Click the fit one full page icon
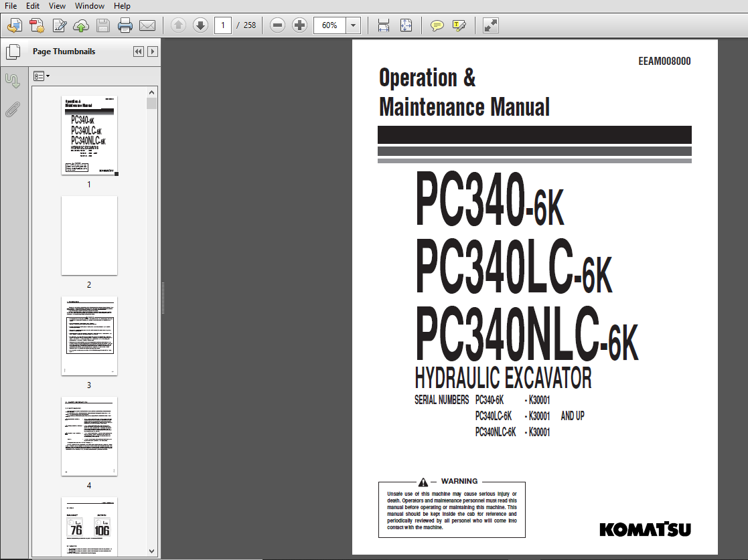This screenshot has height=560, width=748. coord(406,25)
